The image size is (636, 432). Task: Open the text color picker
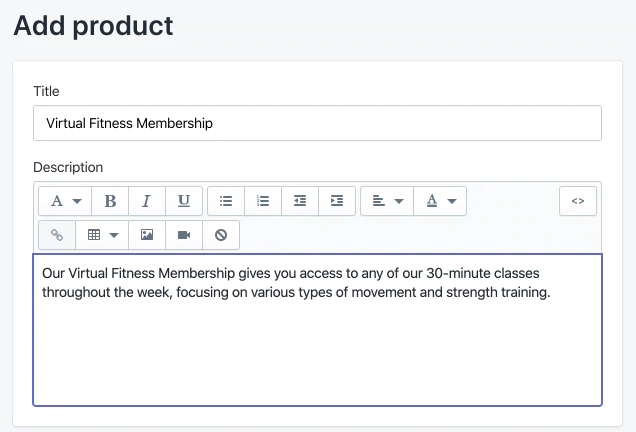point(440,201)
